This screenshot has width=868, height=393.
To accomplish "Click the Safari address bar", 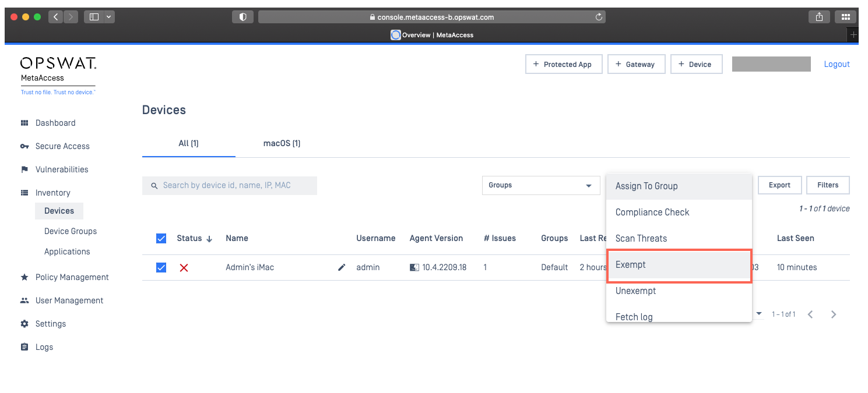I will [431, 17].
